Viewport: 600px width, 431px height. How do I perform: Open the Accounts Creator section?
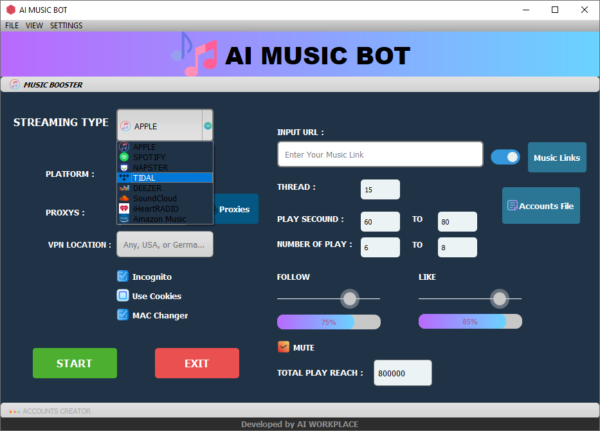pyautogui.click(x=300, y=410)
